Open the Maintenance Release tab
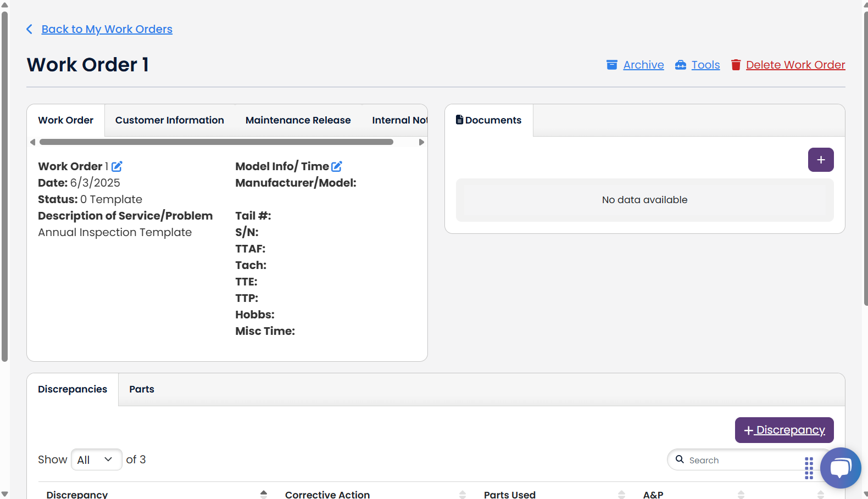868x499 pixels. click(298, 120)
